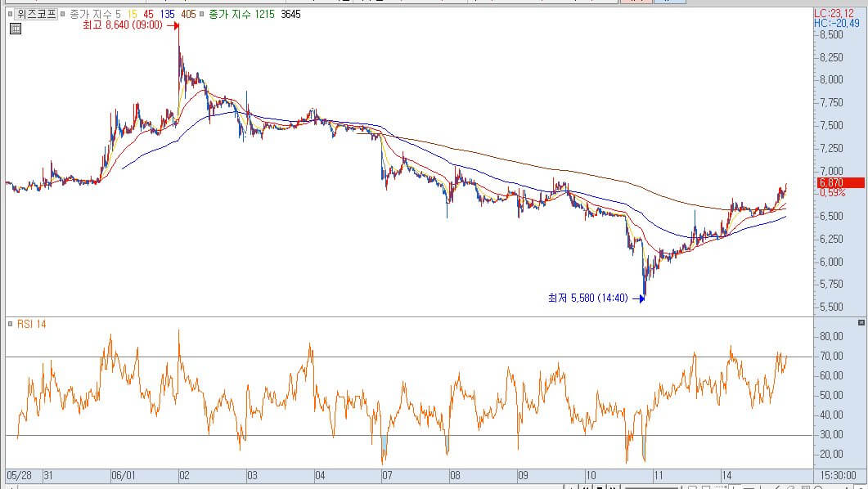The height and width of the screenshot is (489, 868).
Task: Click the 05/28 date on time axis
Action: point(20,475)
